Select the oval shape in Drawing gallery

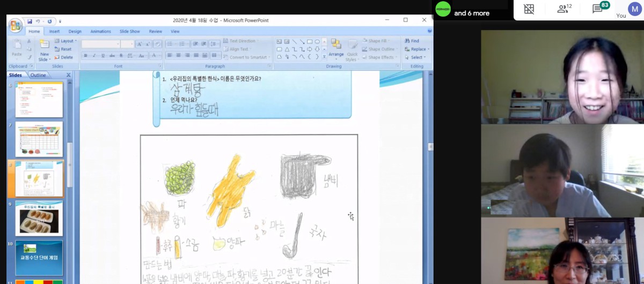(x=317, y=41)
